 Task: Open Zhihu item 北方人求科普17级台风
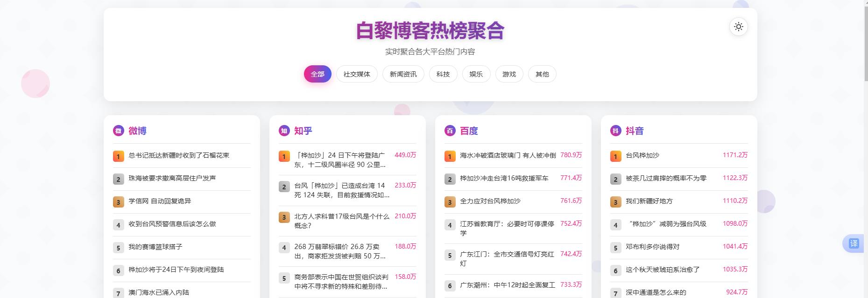[x=342, y=221]
